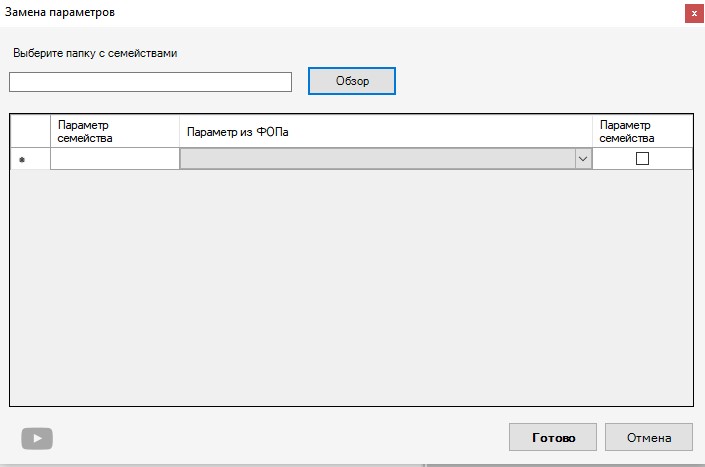Click the Замена параметров title bar
Image resolution: width=705 pixels, height=467 pixels.
300,13
